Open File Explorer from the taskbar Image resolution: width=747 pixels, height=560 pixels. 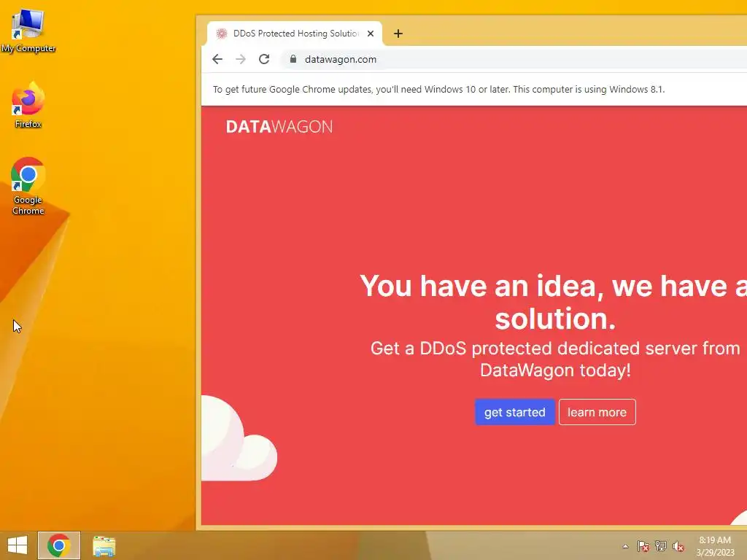click(104, 545)
